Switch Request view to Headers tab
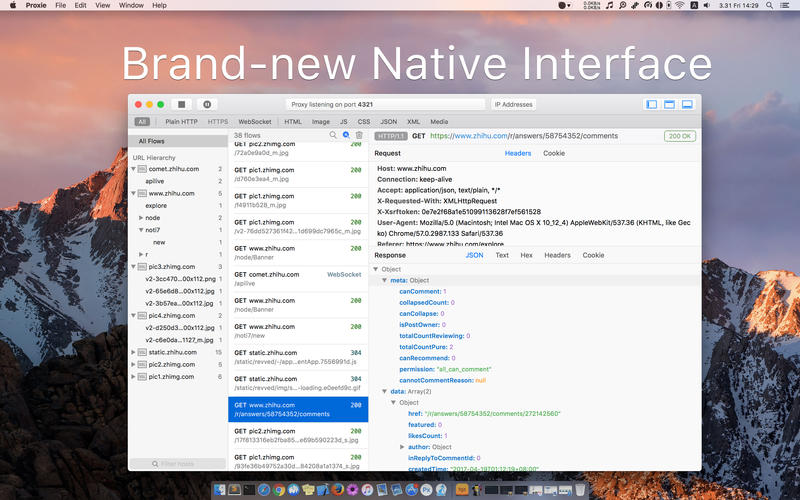This screenshot has width=800, height=500. pos(518,153)
